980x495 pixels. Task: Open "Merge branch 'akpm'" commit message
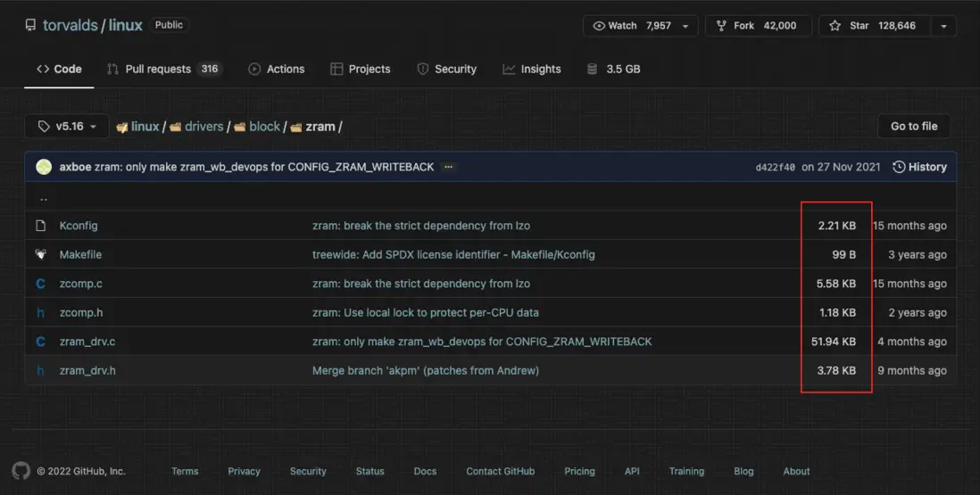[426, 371]
